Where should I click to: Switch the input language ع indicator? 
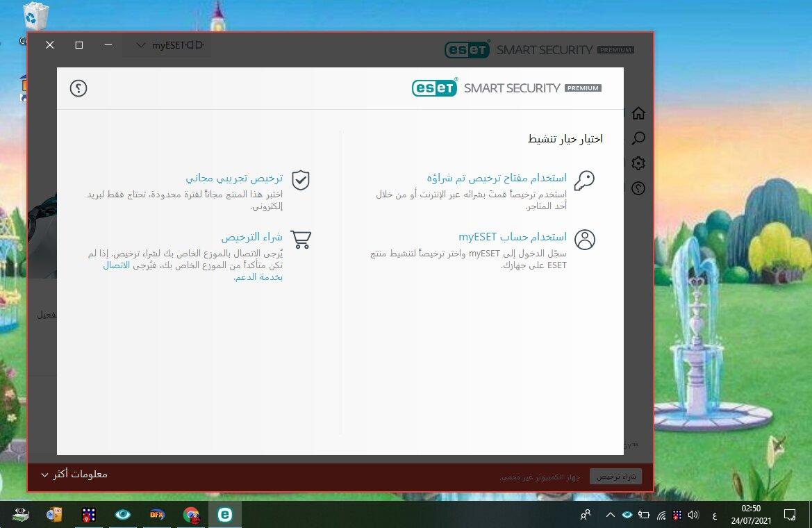(715, 515)
